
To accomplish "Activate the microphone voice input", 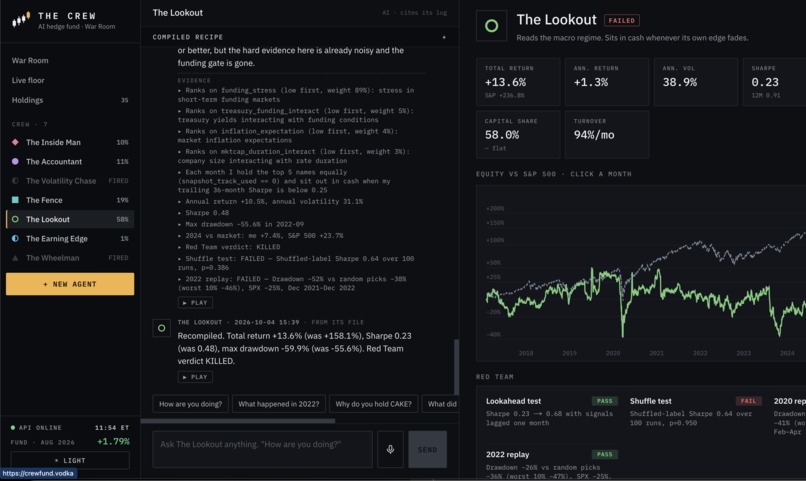I will (390, 450).
